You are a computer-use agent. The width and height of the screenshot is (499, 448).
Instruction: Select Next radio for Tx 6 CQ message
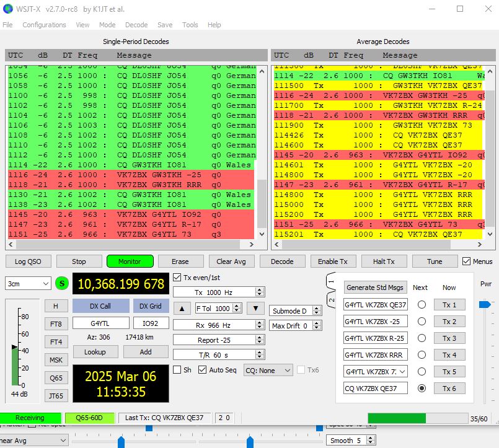coord(422,388)
